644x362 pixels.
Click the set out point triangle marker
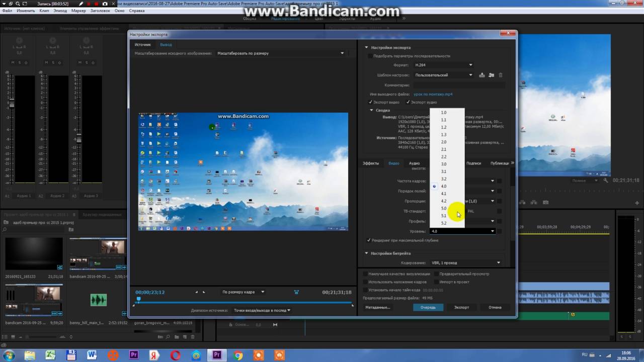pyautogui.click(x=204, y=292)
